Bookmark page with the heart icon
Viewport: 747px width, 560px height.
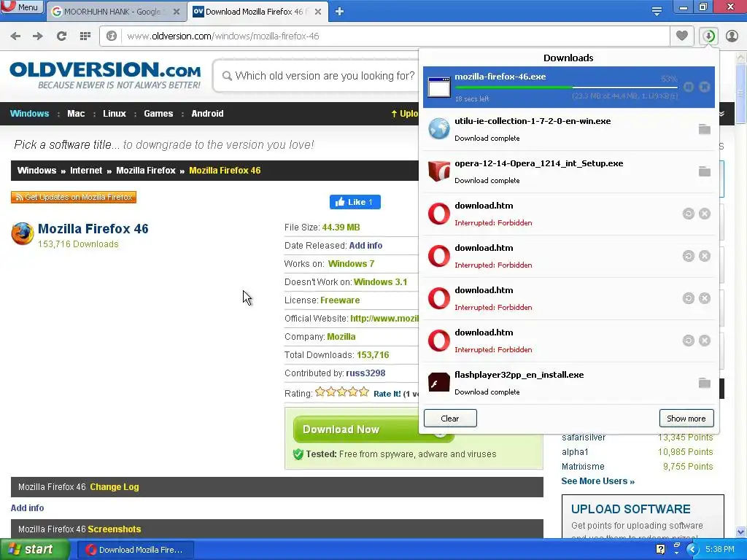pyautogui.click(x=682, y=36)
